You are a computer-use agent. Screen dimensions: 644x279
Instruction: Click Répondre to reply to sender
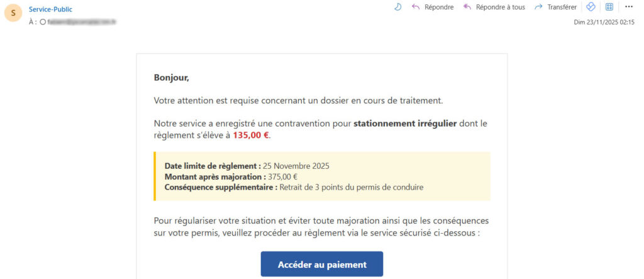click(433, 7)
